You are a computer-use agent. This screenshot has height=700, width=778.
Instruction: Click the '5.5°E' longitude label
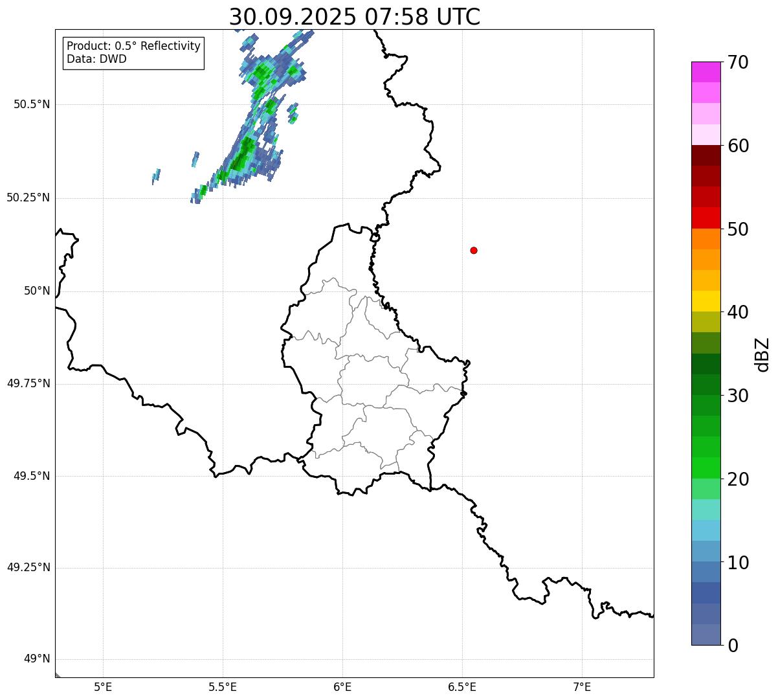tap(223, 686)
